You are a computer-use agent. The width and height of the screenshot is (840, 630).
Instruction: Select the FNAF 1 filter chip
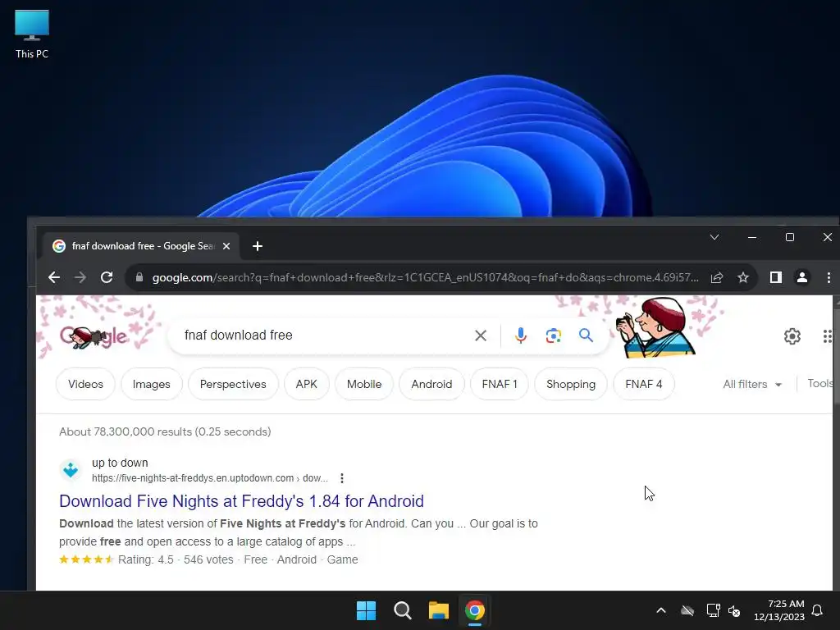coord(500,384)
